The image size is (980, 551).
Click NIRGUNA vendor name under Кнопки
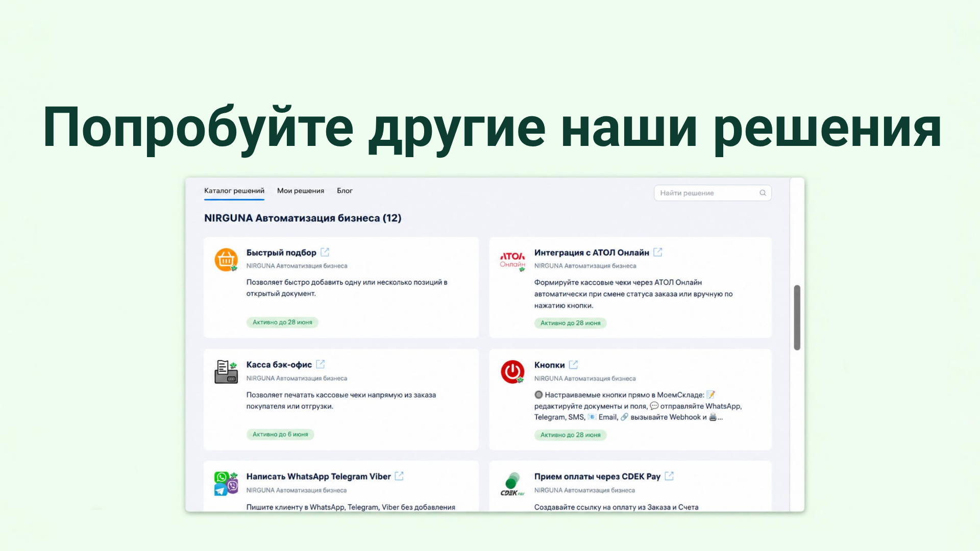click(585, 379)
